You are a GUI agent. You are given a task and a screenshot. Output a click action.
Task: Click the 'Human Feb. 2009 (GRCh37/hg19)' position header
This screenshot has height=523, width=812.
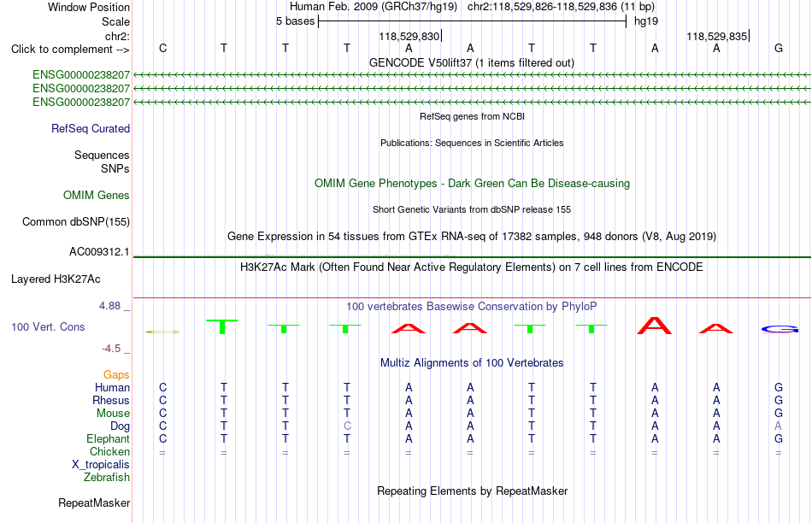click(x=374, y=7)
